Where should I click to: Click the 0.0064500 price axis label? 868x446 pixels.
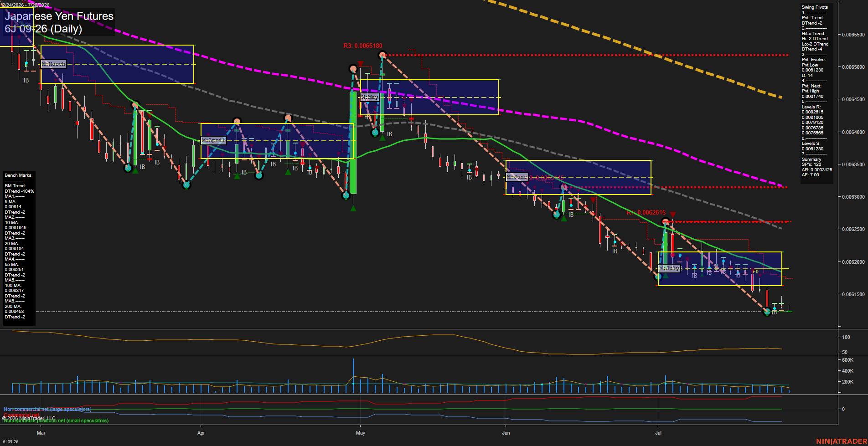point(853,100)
